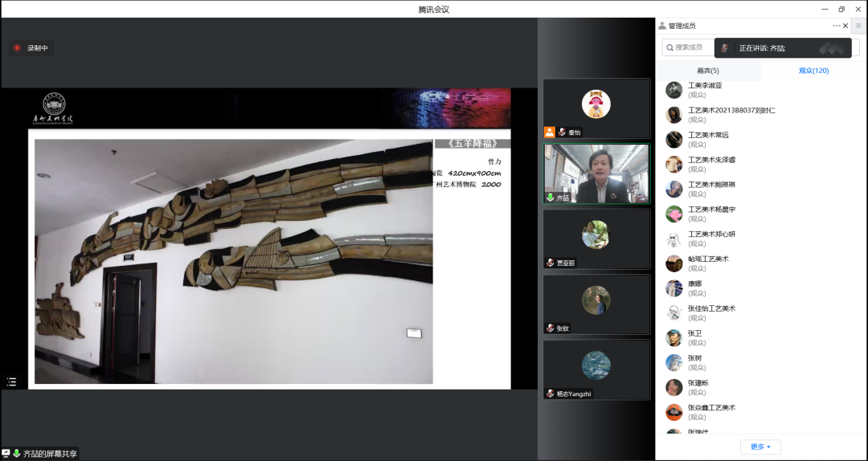This screenshot has width=868, height=461.
Task: Click the green microphone icon on 齐喆's video
Action: point(550,198)
